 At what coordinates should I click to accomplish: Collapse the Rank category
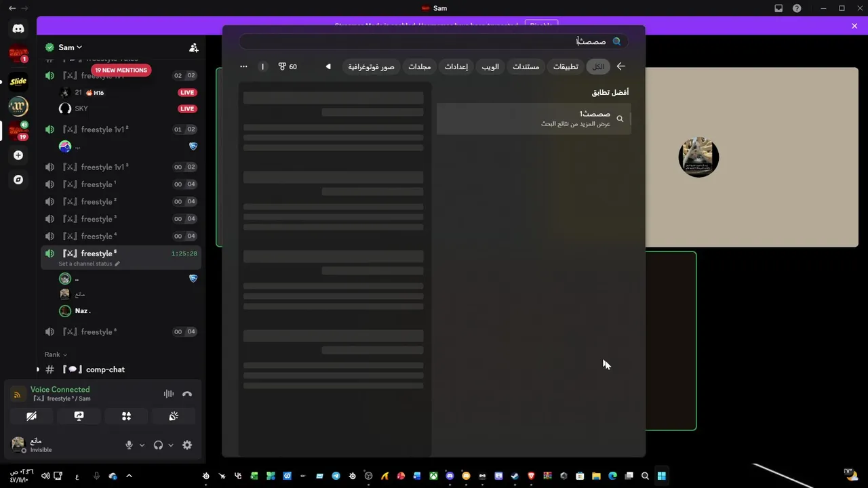[x=56, y=354]
